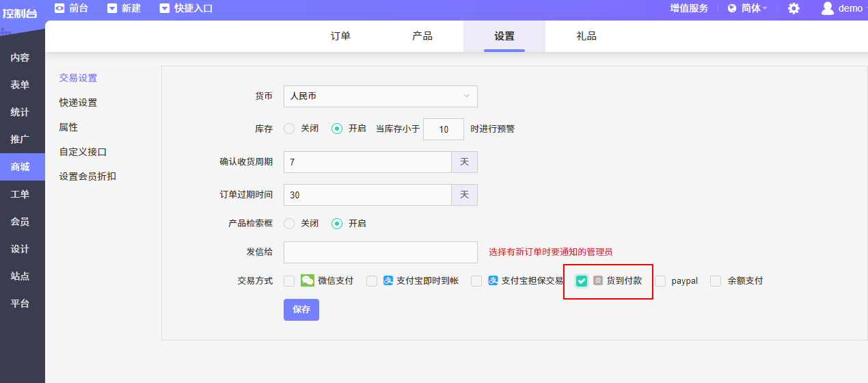Screen dimensions: 868x383
Task: Click the WeChat pay green icon
Action: [308, 280]
